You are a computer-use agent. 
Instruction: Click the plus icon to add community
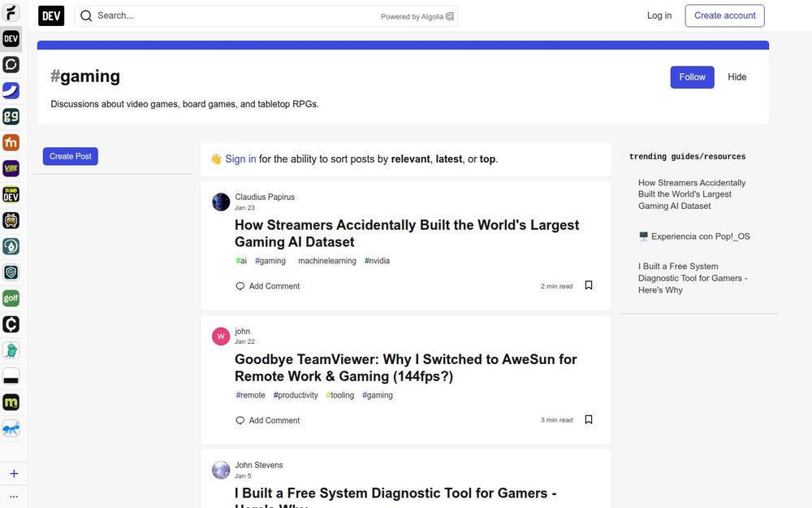coord(14,474)
